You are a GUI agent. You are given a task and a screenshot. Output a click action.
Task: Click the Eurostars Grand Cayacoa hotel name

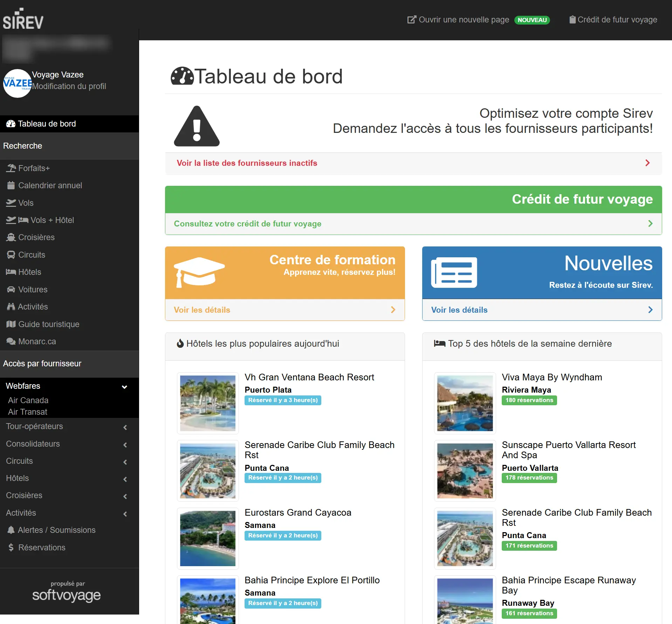click(298, 513)
